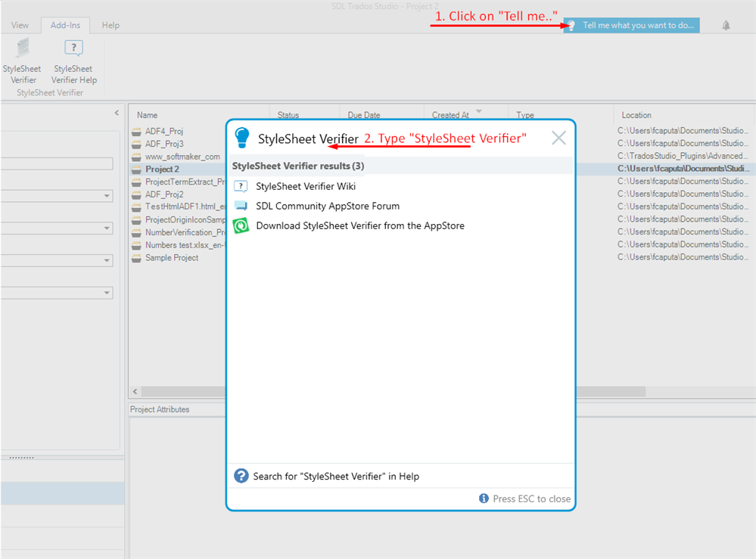Open the fourth dropdown in left filter panel
Image resolution: width=756 pixels, height=559 pixels.
pos(57,293)
